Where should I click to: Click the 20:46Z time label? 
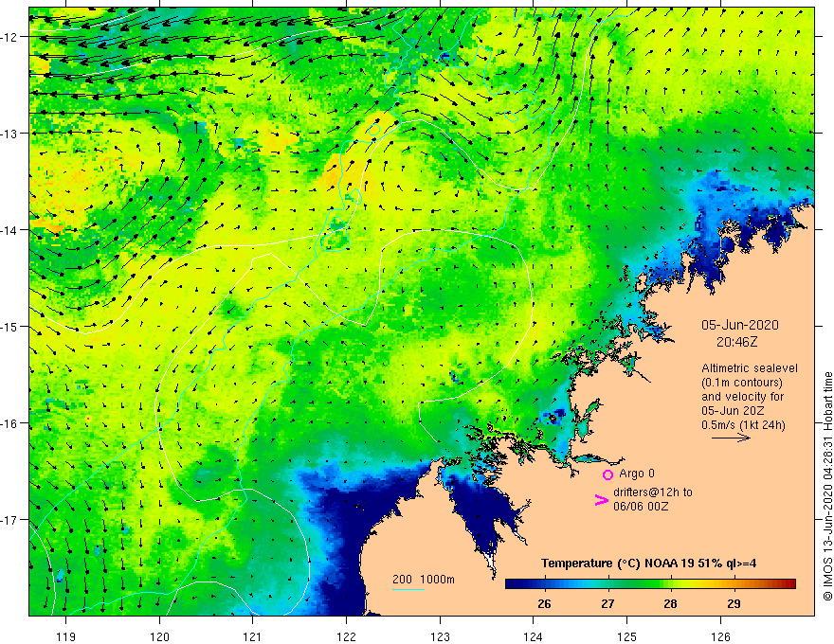pos(736,342)
